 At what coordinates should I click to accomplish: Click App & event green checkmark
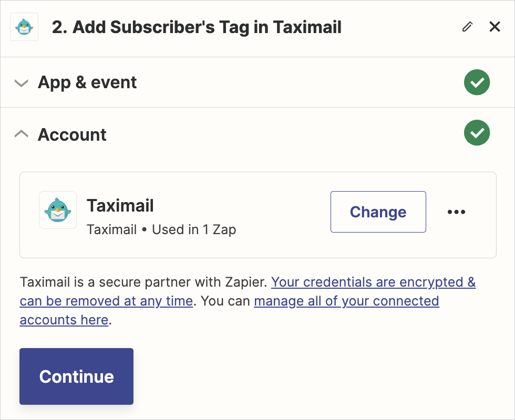pos(477,82)
